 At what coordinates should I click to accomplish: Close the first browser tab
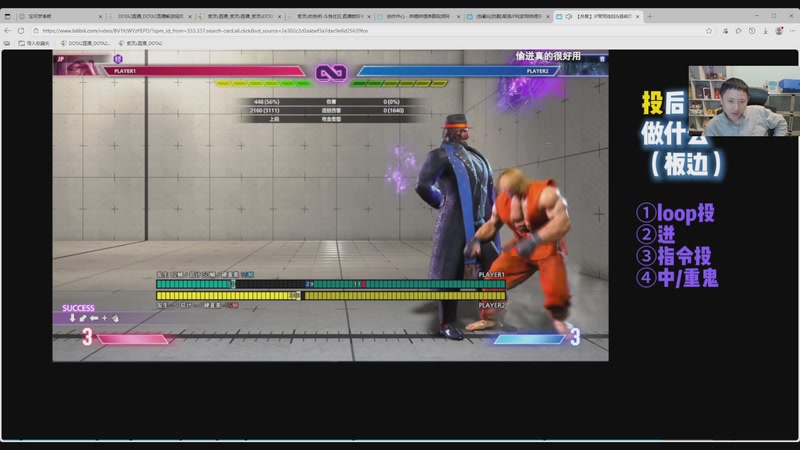(x=100, y=16)
